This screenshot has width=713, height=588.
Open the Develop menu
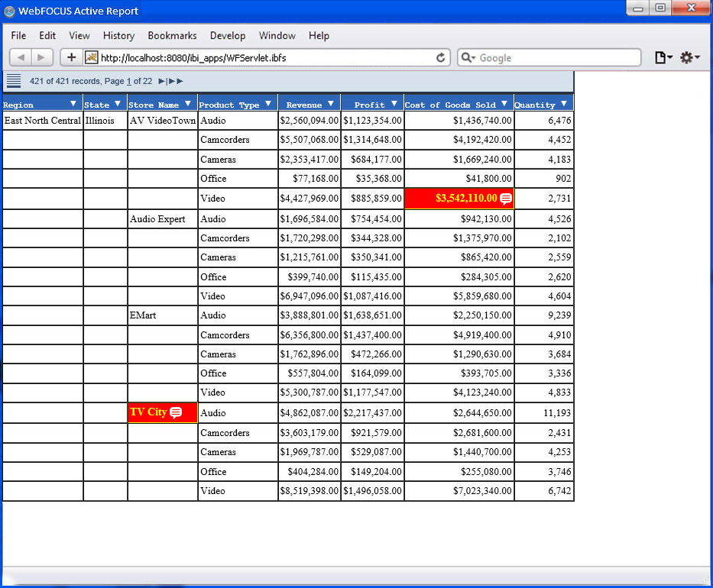coord(228,35)
